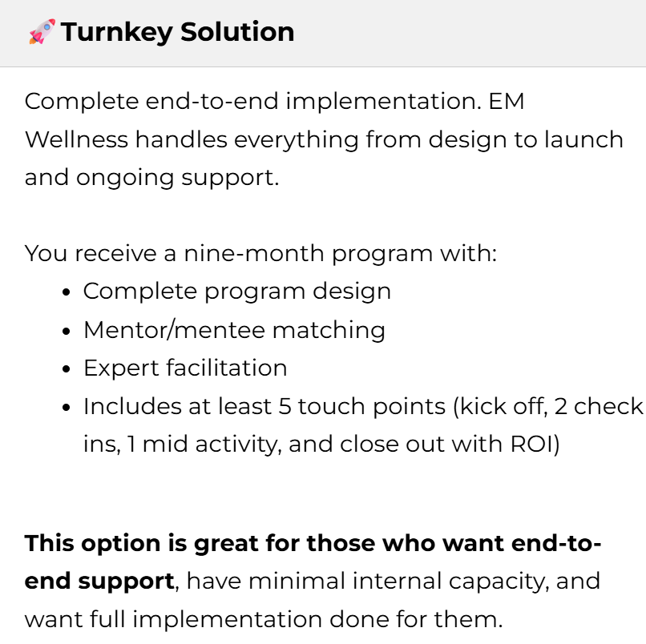
Task: Click the 'Complete end-to-end implementation' sentence
Action: point(253,101)
